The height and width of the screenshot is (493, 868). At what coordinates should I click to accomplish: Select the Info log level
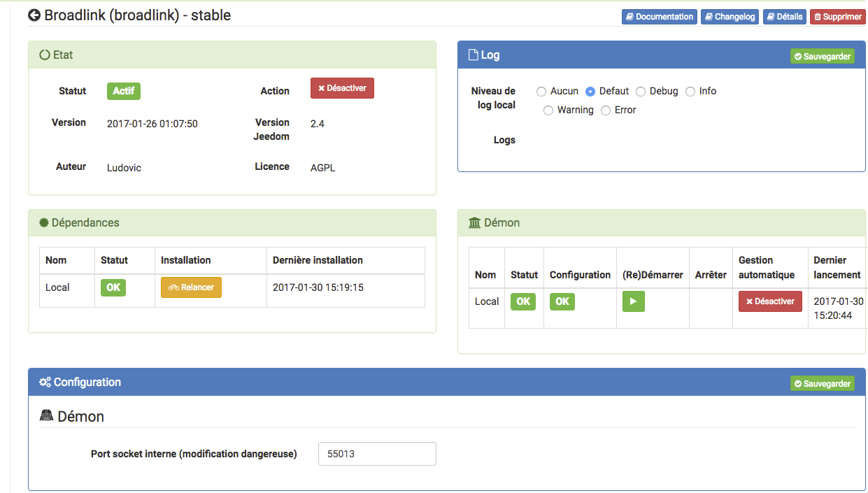[690, 91]
